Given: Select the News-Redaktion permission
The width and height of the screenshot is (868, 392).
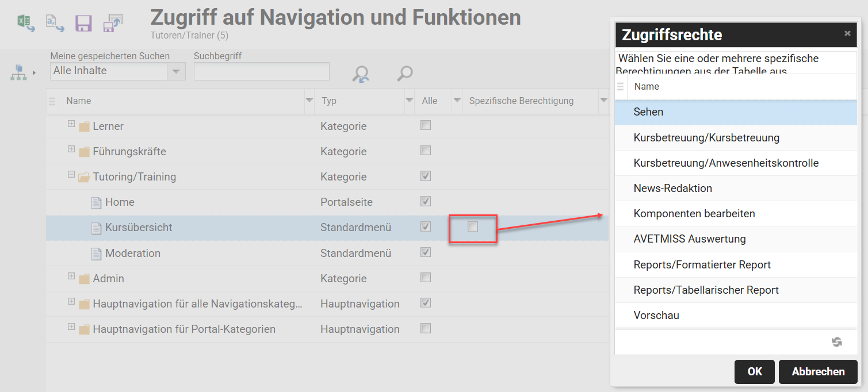Looking at the screenshot, I should pyautogui.click(x=736, y=189).
